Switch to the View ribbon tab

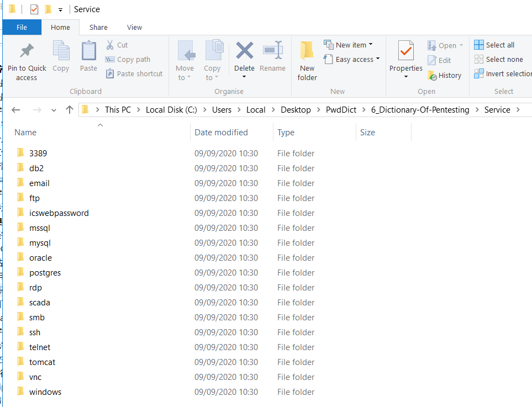pyautogui.click(x=134, y=27)
